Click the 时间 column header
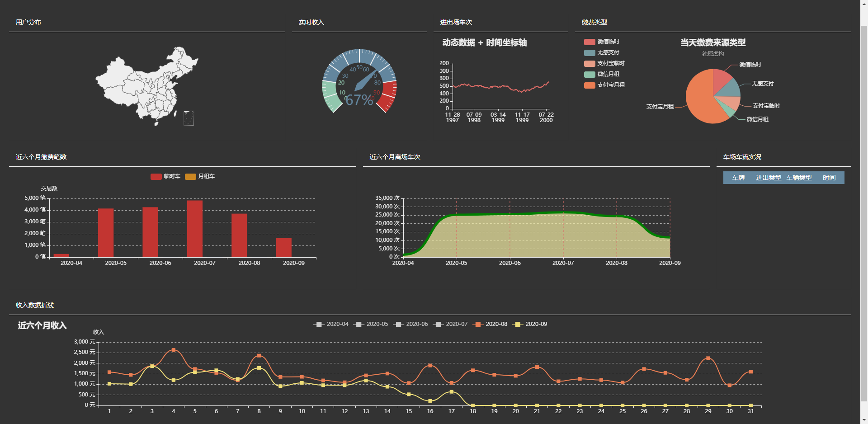 pos(829,178)
